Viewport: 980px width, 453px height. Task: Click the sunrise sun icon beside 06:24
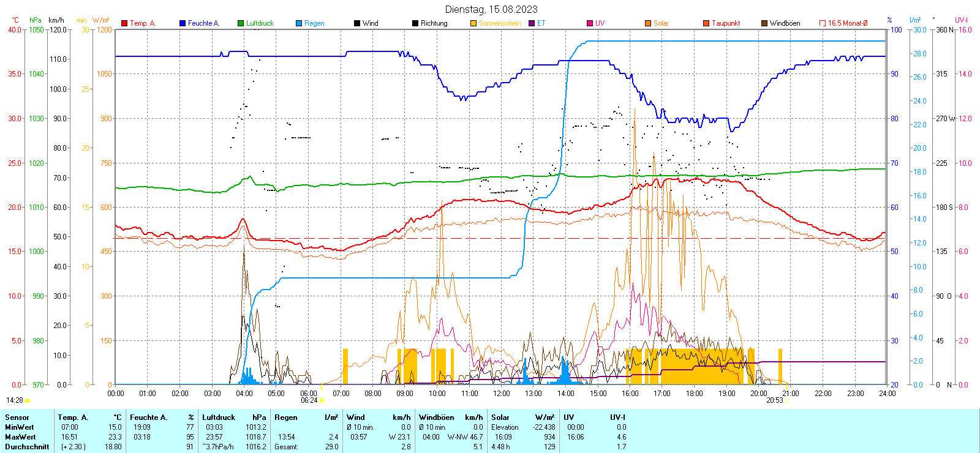click(x=322, y=400)
